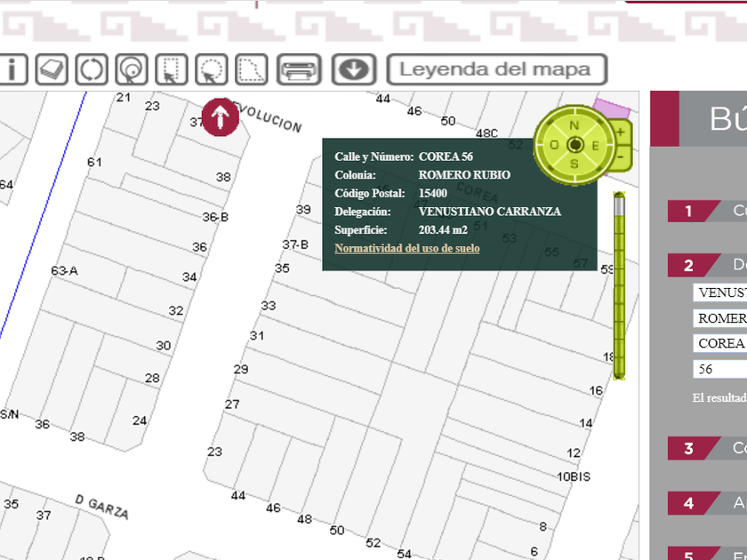Select the information tool icon
747x560 pixels.
click(12, 69)
